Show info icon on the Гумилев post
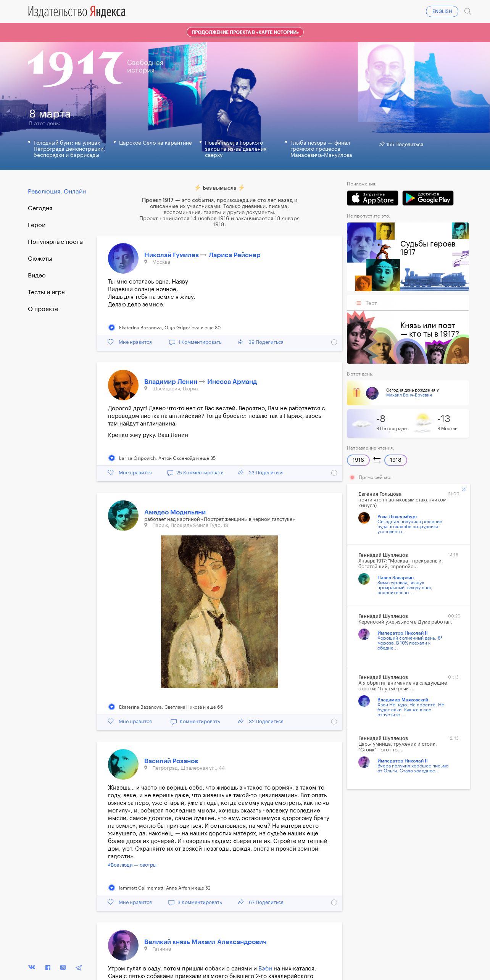Image resolution: width=490 pixels, height=980 pixels. [x=334, y=342]
